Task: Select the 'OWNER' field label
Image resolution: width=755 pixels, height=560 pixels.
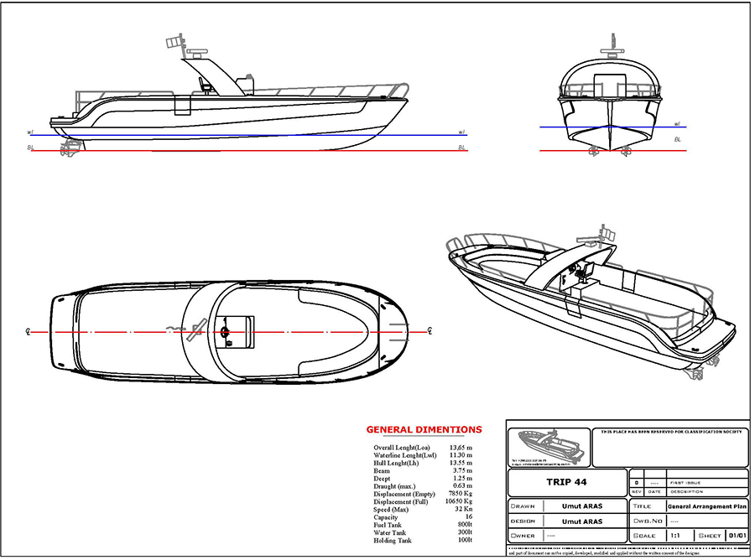Action: pyautogui.click(x=523, y=536)
